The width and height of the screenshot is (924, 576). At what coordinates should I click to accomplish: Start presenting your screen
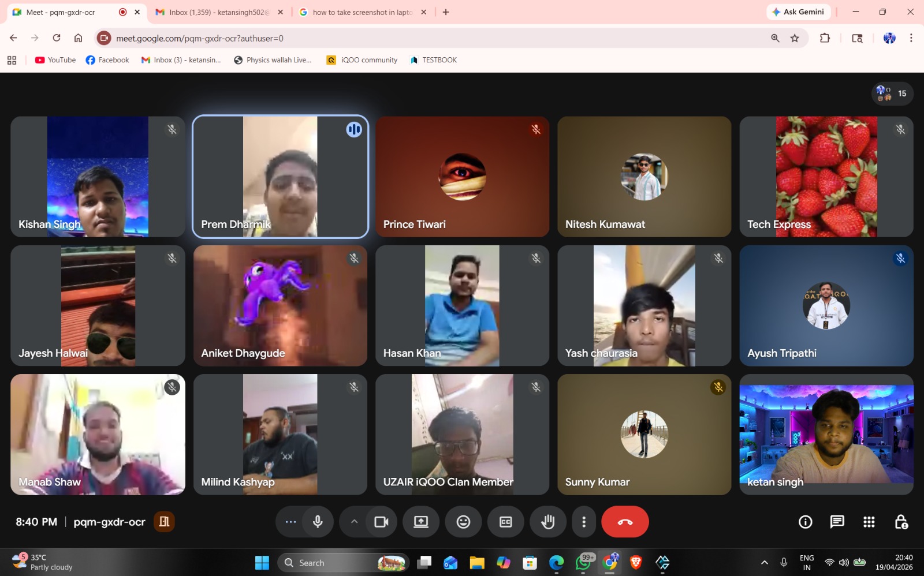(421, 522)
